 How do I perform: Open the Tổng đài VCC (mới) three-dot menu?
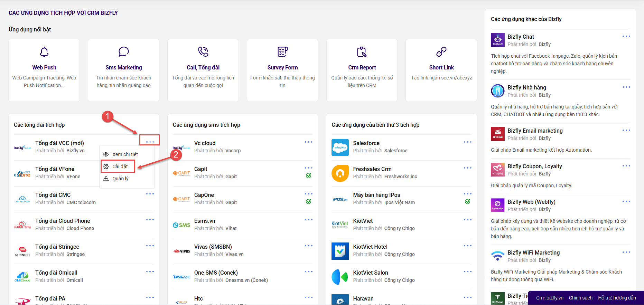(150, 142)
